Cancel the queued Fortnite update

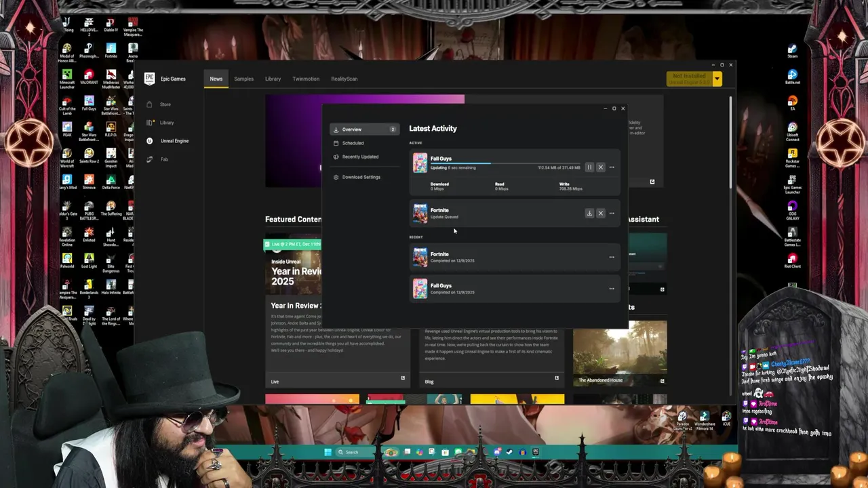click(x=600, y=213)
